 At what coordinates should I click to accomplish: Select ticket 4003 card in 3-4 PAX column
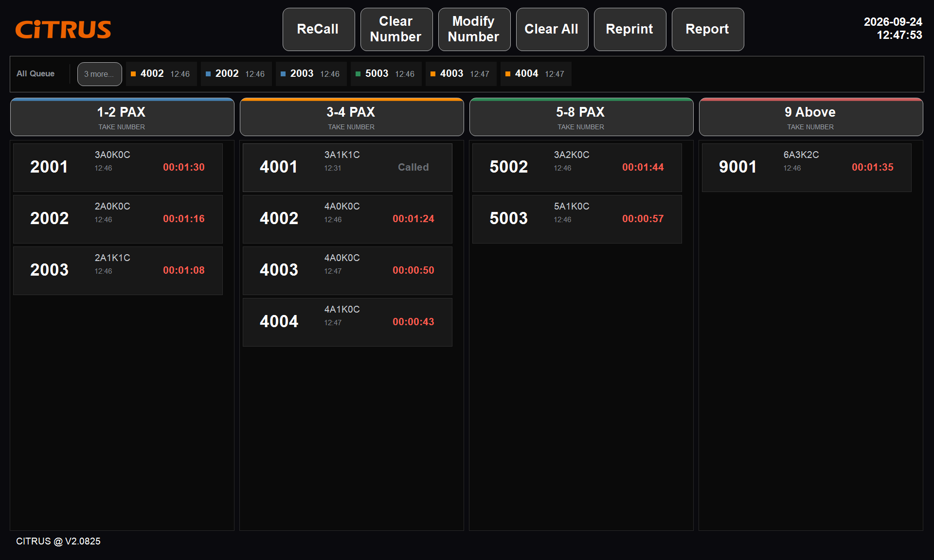[347, 270]
